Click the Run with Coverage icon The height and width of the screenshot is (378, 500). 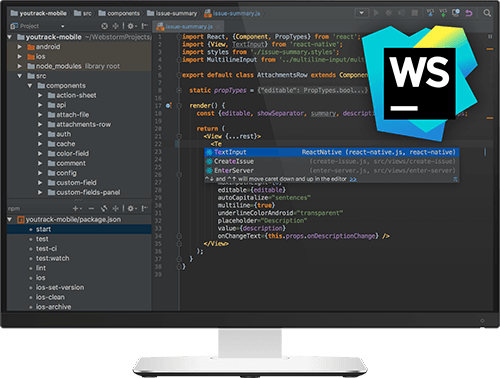(x=401, y=13)
